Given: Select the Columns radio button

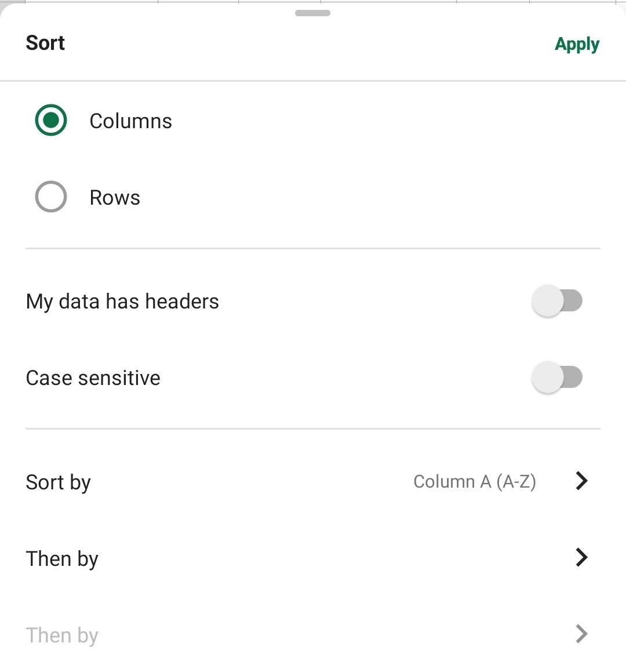Looking at the screenshot, I should pyautogui.click(x=51, y=120).
